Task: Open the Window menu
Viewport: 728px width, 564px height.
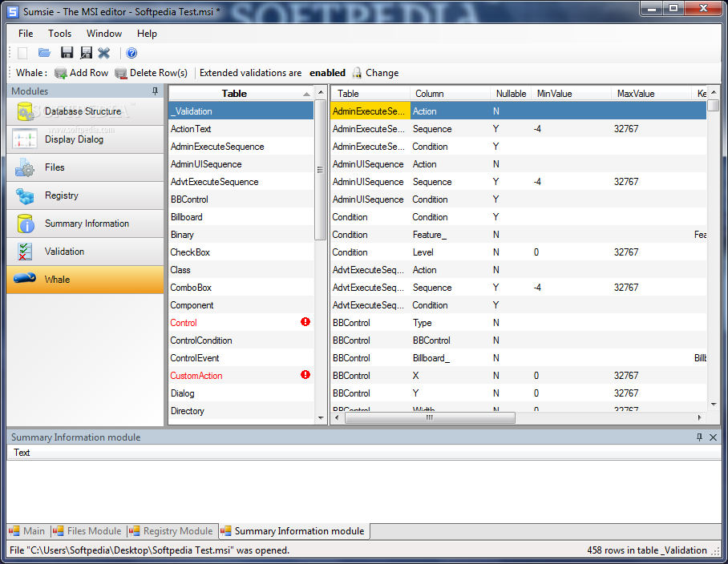Action: (104, 34)
